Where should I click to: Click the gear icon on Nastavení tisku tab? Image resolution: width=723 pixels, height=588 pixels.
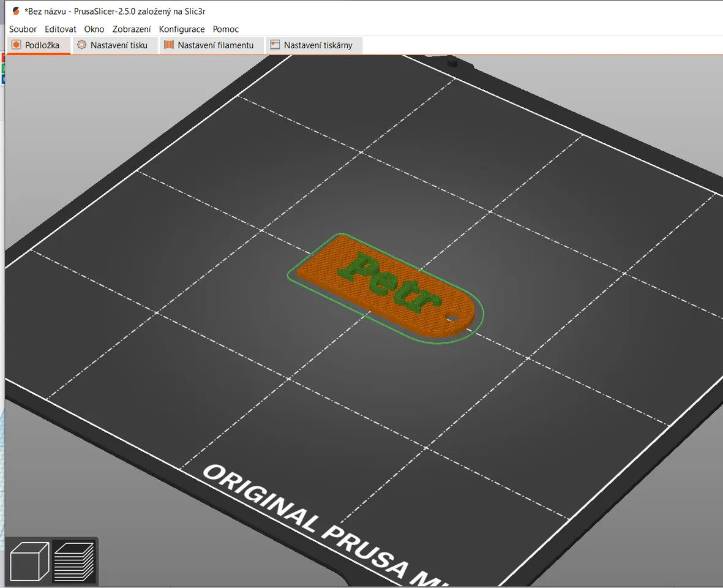[81, 45]
